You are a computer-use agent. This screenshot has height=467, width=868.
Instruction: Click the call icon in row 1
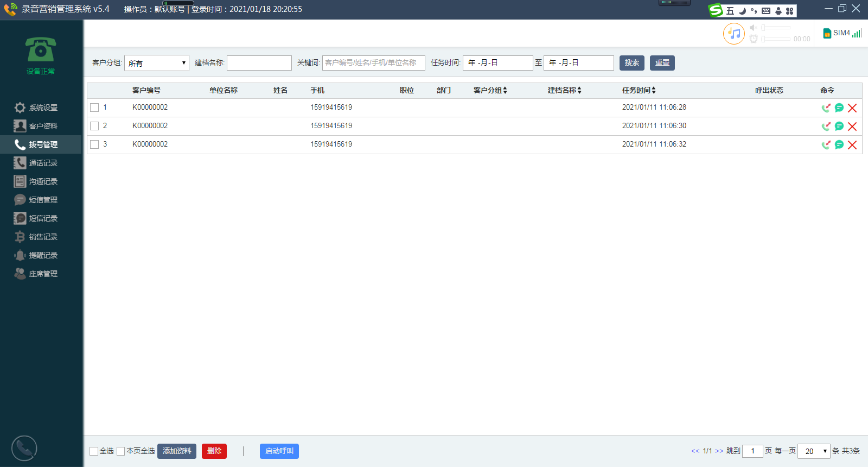(826, 108)
